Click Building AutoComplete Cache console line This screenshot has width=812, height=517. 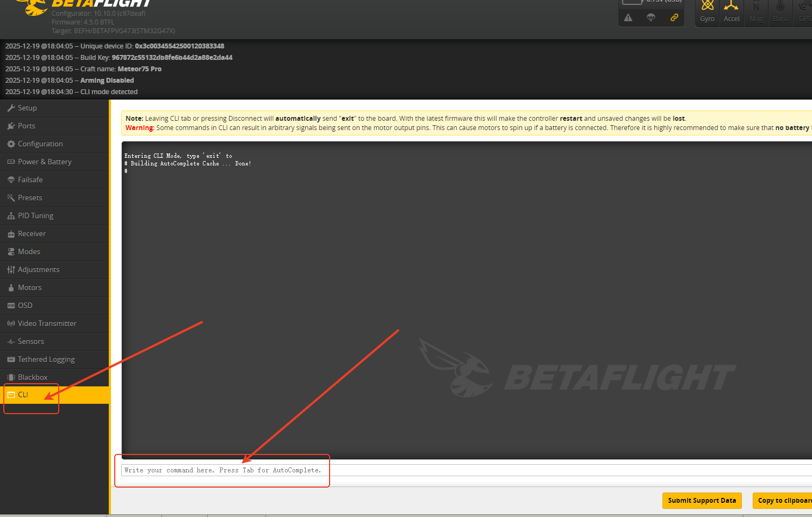pyautogui.click(x=188, y=163)
